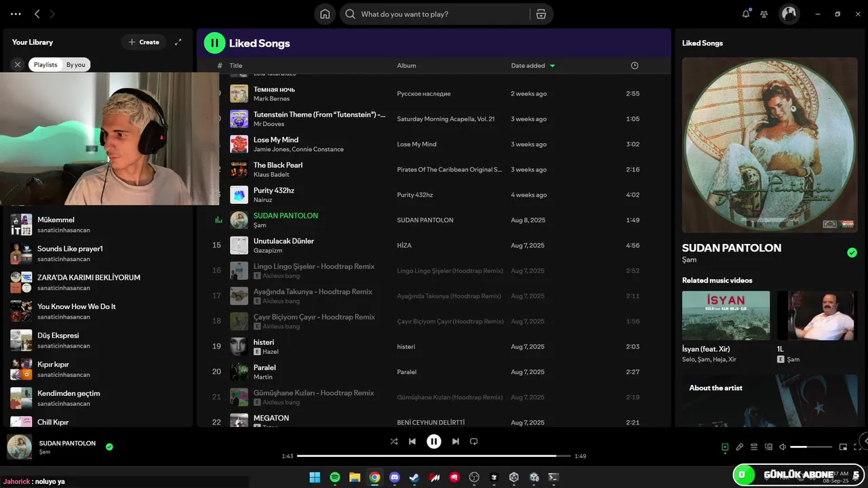Skip to previous track
Viewport: 868px width, 488px height.
tap(412, 441)
